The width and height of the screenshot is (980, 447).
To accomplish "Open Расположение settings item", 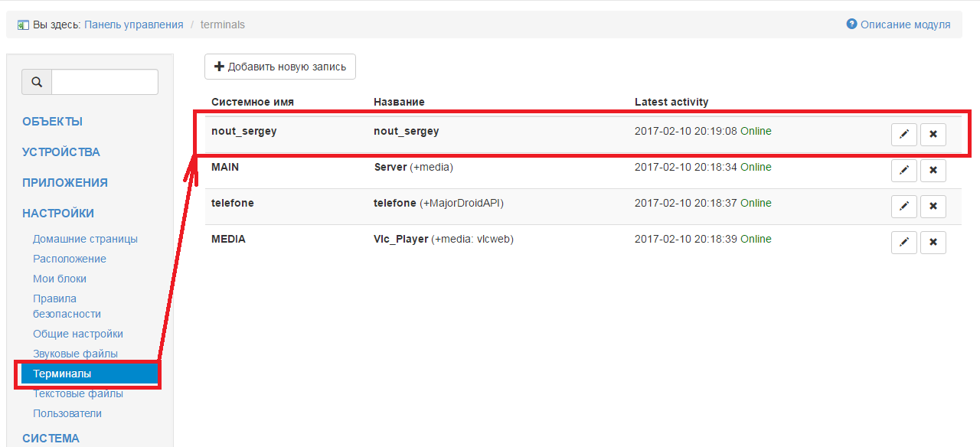I will tap(70, 259).
